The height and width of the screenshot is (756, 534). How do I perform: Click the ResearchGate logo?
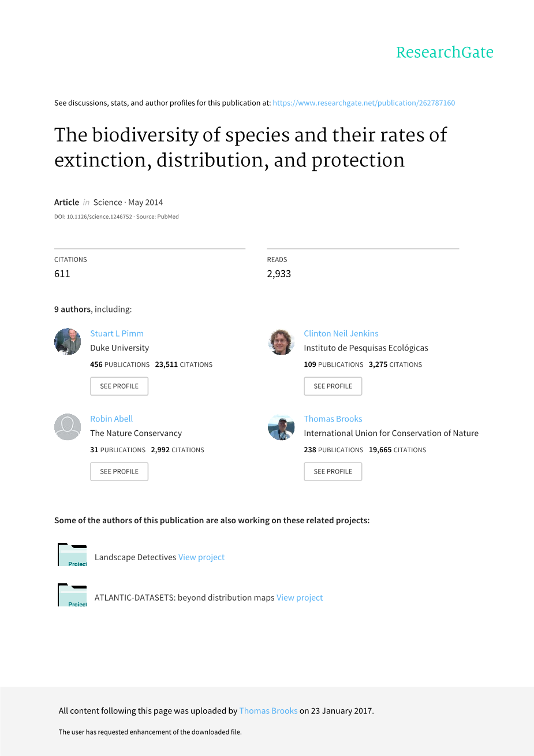point(445,53)
